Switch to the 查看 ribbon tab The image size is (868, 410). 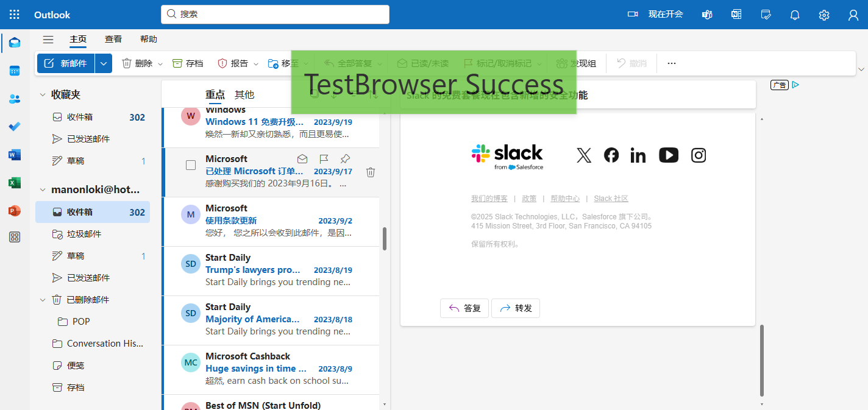pyautogui.click(x=113, y=39)
